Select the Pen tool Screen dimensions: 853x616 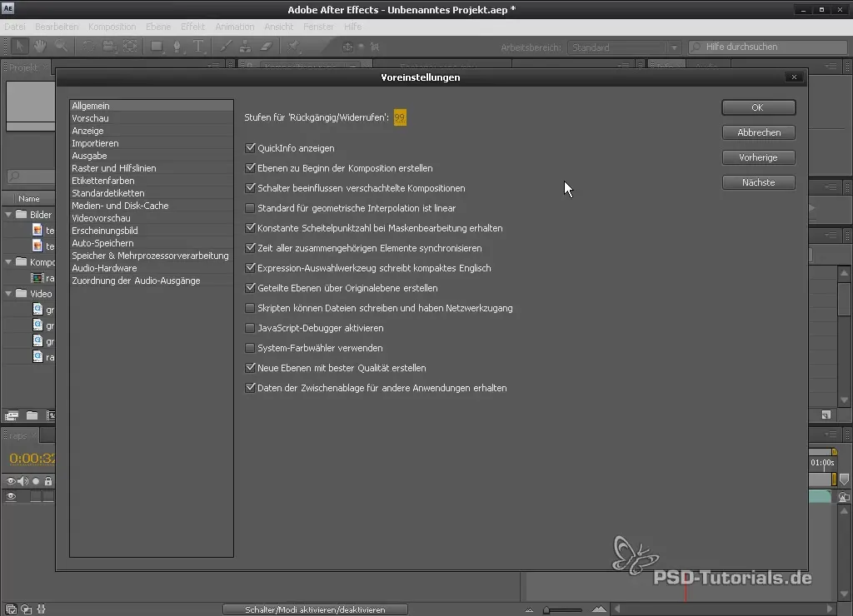click(177, 47)
